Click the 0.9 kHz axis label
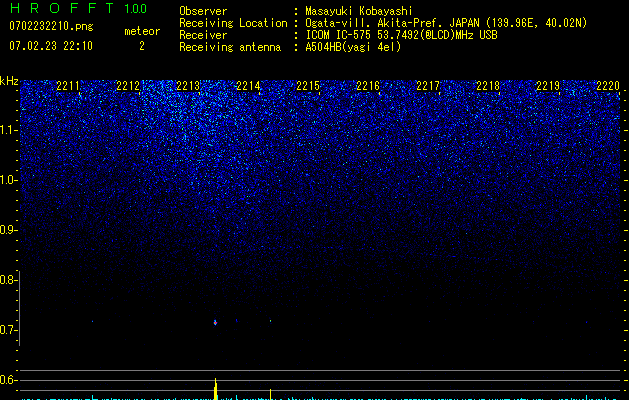The image size is (629, 400). [x=8, y=230]
